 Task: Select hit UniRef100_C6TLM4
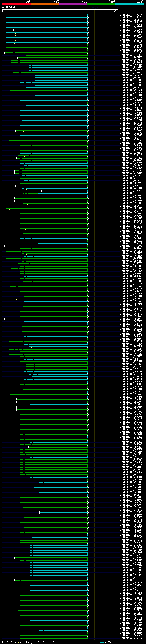tap(131, 296)
